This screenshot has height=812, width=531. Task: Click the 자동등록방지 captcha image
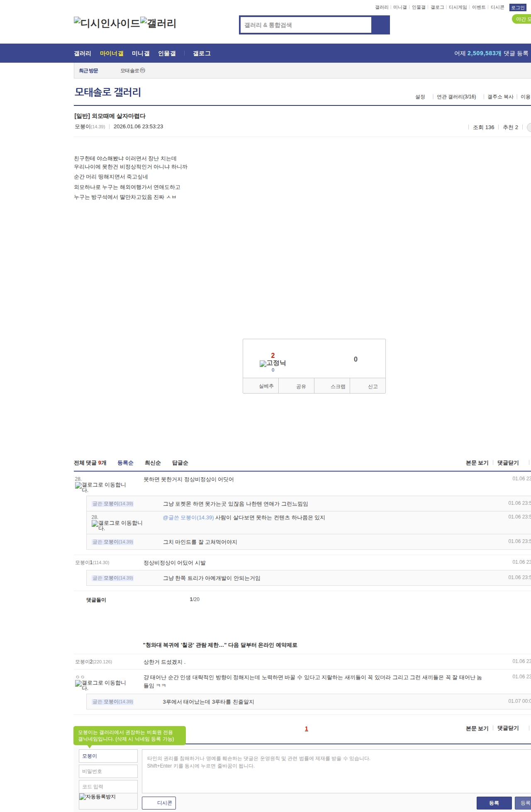(x=97, y=797)
